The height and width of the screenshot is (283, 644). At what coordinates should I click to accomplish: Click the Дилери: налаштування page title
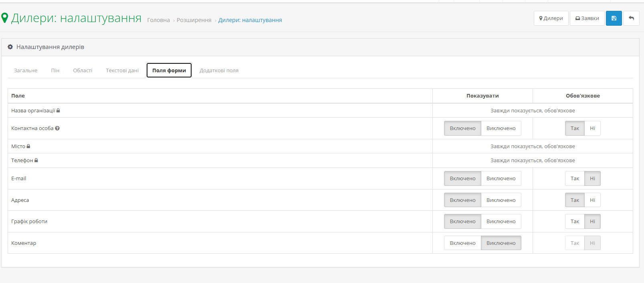point(76,18)
